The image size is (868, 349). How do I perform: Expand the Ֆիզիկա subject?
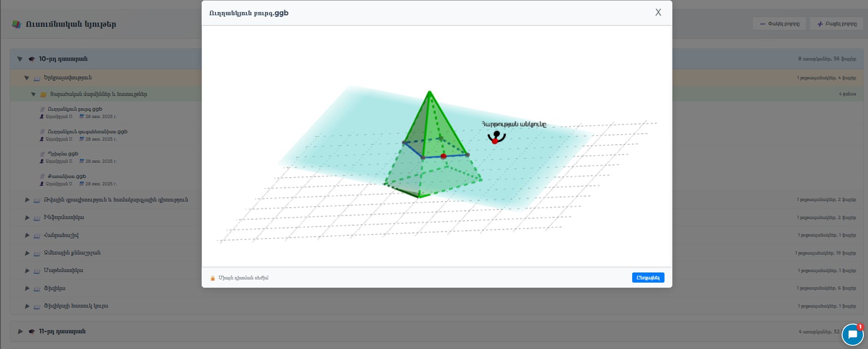27,289
